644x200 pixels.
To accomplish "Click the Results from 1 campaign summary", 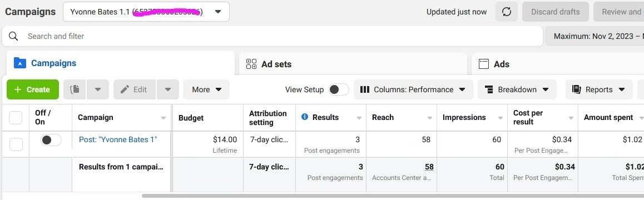I will tap(121, 167).
